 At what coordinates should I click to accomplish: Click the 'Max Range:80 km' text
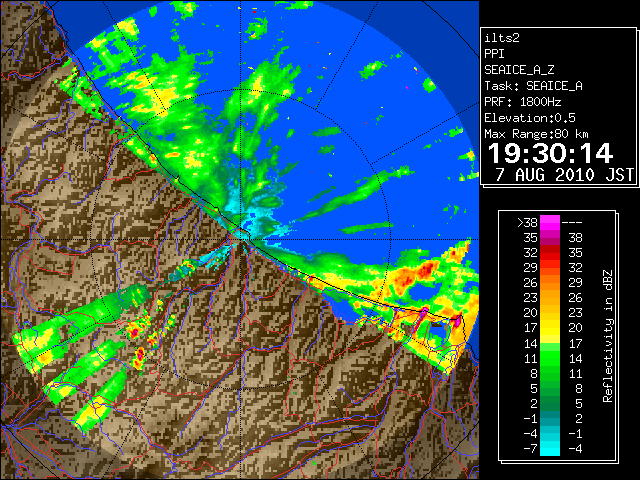536,134
